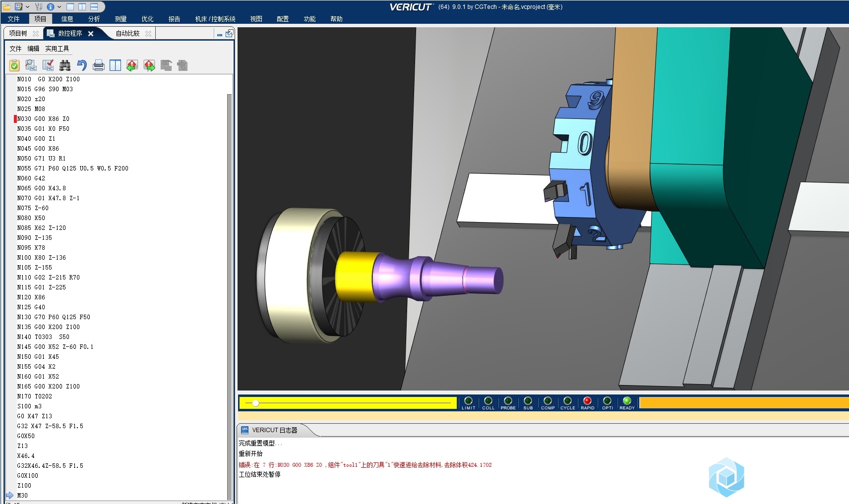Select line N110 G02 Z-215 R70
Viewport: 849px width, 504px height.
49,278
